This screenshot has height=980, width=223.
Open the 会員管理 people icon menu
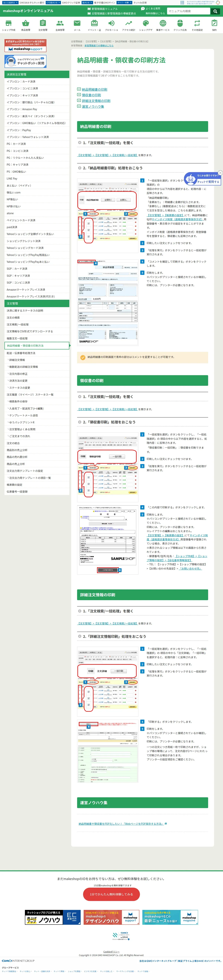click(x=60, y=25)
